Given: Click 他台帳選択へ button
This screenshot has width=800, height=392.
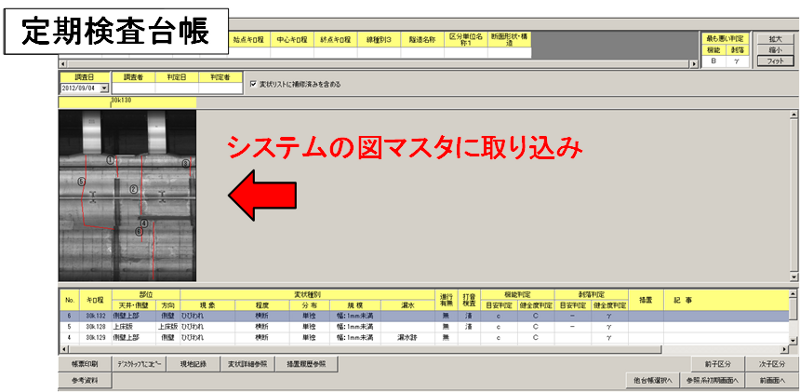Looking at the screenshot, I should (x=655, y=380).
